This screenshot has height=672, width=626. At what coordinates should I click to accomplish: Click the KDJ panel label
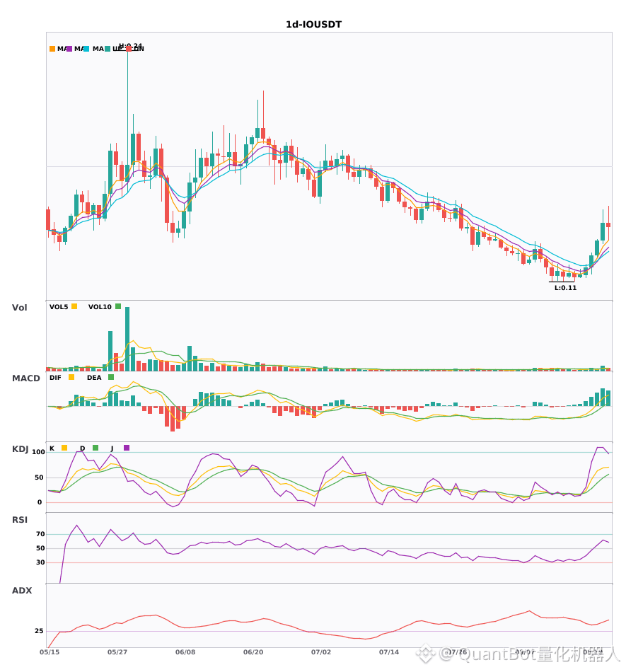pos(20,449)
